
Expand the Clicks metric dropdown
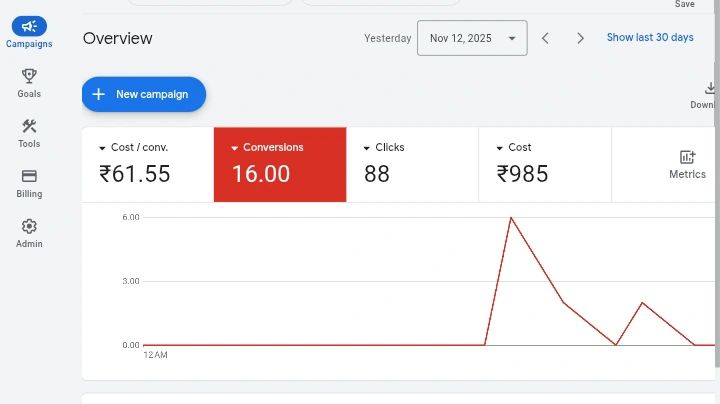(367, 148)
